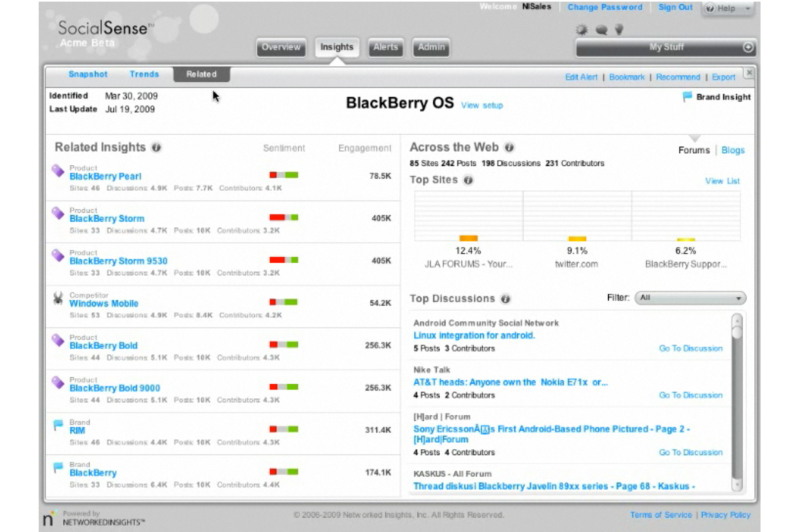Click the Brand Insight flag icon
Image resolution: width=798 pixels, height=532 pixels.
click(x=687, y=97)
